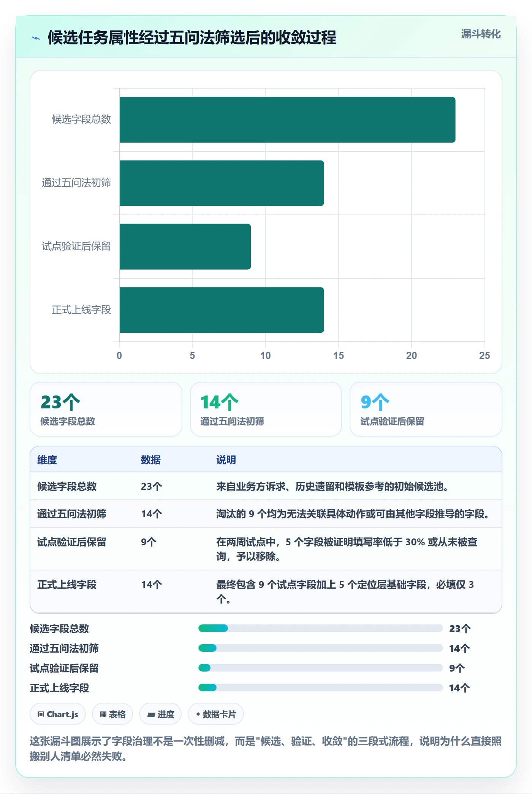Click the 漏斗转化 tag in the header
The image size is (532, 794).
tap(481, 34)
